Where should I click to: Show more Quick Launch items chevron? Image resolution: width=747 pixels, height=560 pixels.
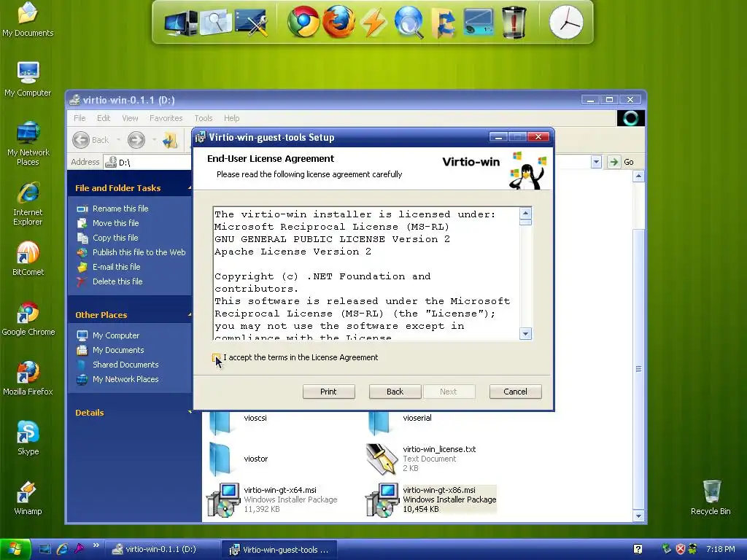(x=96, y=545)
